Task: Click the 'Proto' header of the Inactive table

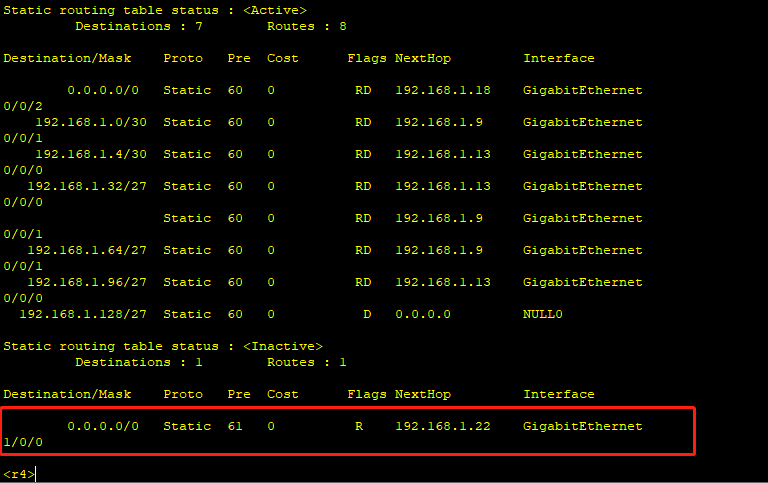Action: 183,394
